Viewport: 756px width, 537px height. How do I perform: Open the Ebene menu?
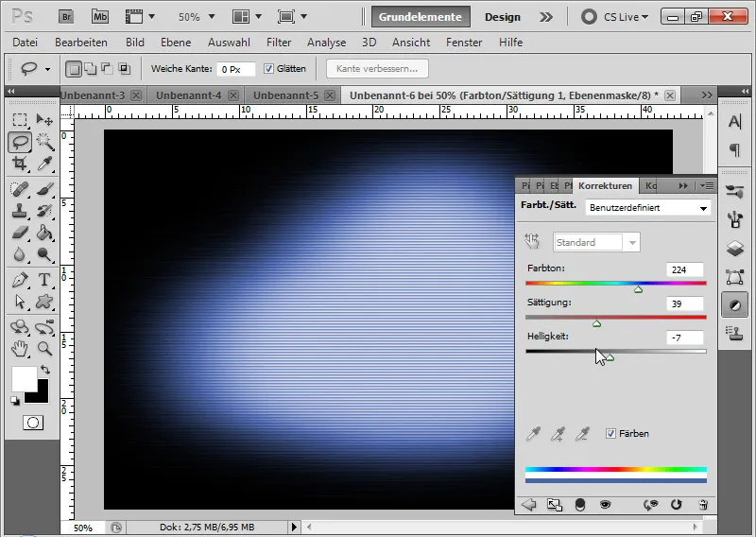[x=176, y=43]
